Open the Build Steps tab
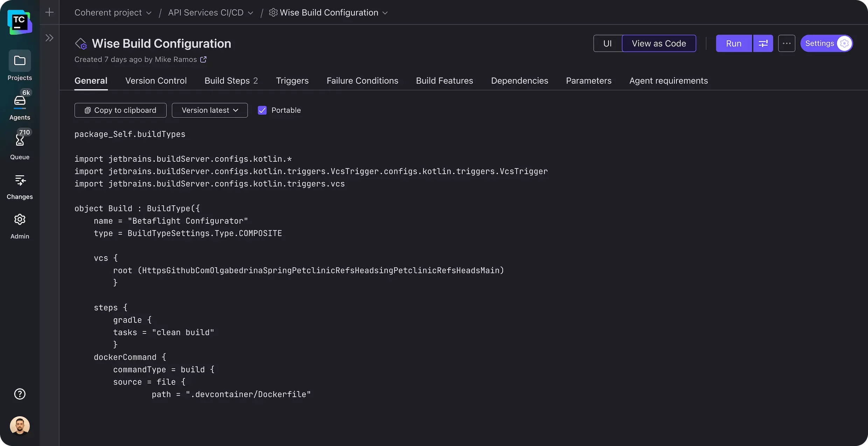 (231, 81)
